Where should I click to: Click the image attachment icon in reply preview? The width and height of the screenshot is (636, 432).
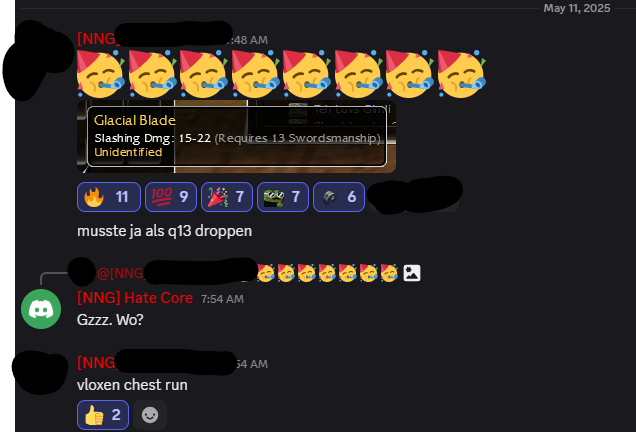coord(412,273)
